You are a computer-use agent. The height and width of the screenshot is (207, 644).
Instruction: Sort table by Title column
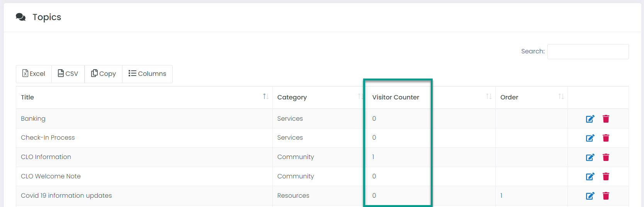point(266,97)
